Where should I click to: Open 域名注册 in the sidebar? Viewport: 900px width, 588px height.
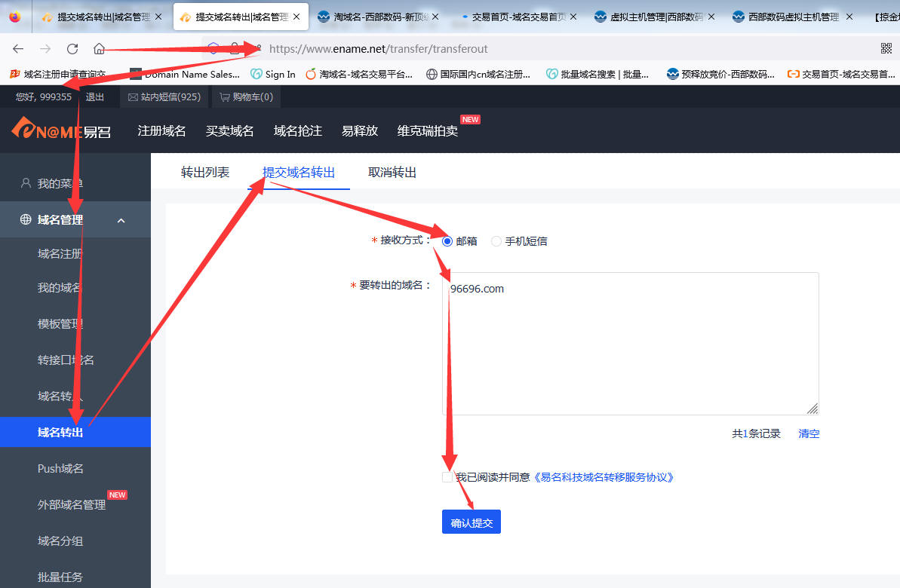[x=60, y=253]
